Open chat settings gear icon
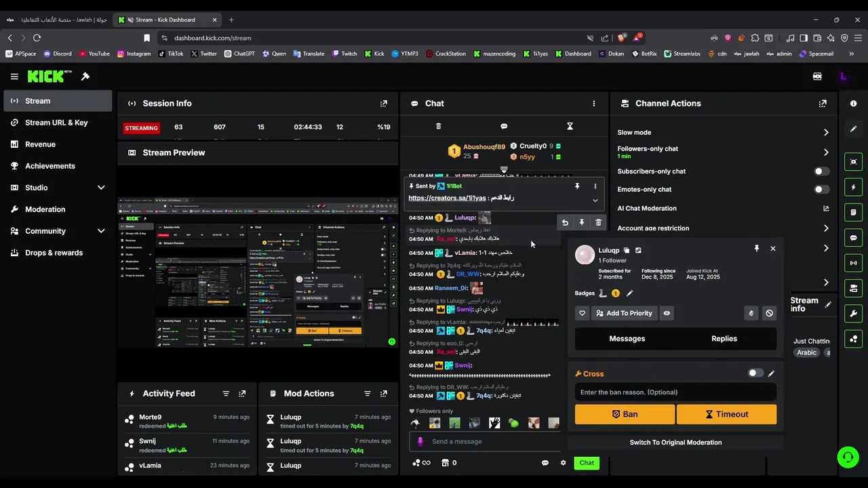Image resolution: width=868 pixels, height=488 pixels. click(563, 463)
